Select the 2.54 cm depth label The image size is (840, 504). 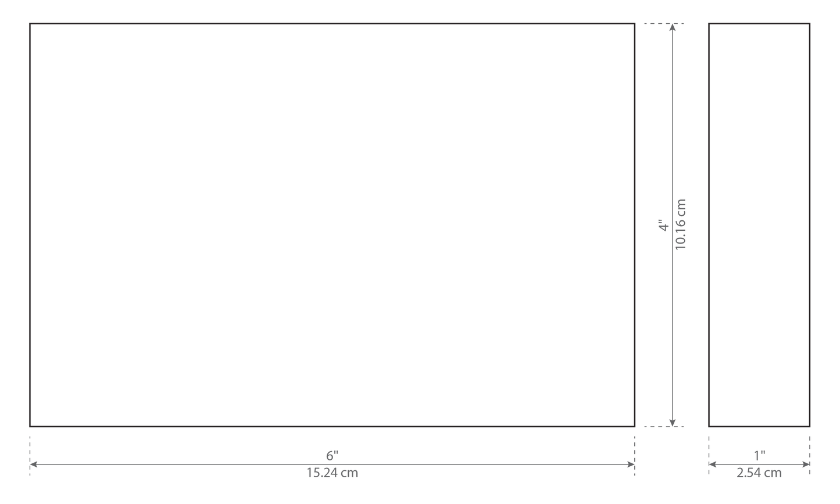[x=759, y=473]
